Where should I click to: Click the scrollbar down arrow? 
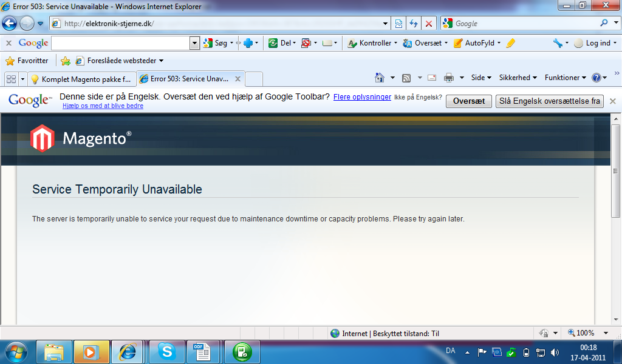tap(616, 319)
